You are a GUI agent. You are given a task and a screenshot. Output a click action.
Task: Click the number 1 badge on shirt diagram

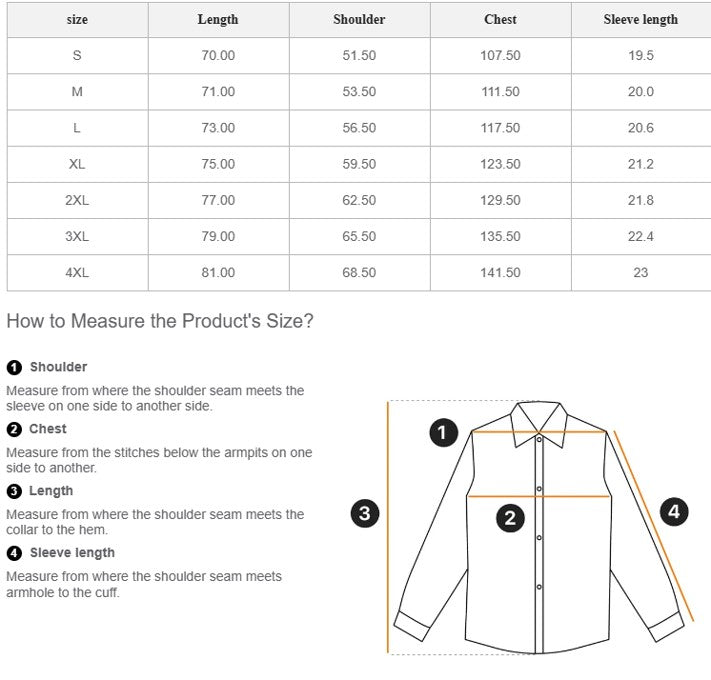[443, 433]
